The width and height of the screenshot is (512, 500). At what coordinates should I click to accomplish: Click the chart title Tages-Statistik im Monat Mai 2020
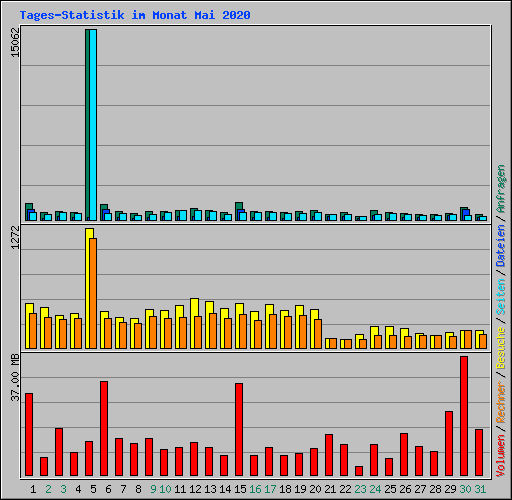pos(135,15)
